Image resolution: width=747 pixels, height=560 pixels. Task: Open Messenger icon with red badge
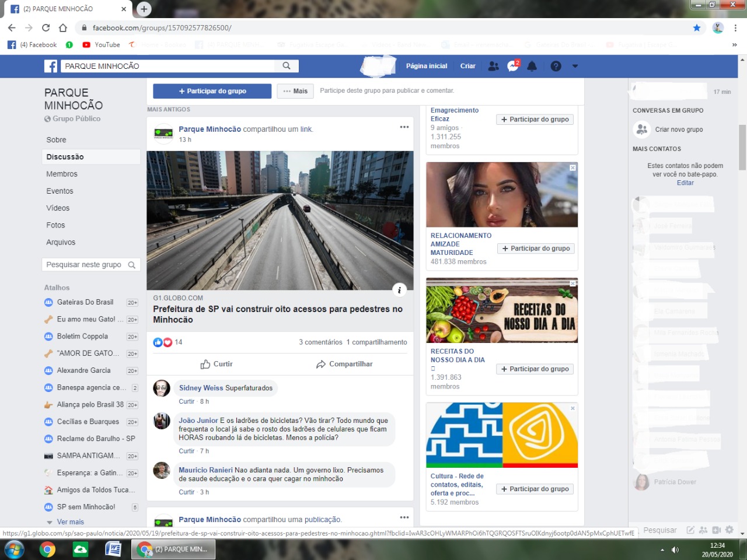click(513, 66)
